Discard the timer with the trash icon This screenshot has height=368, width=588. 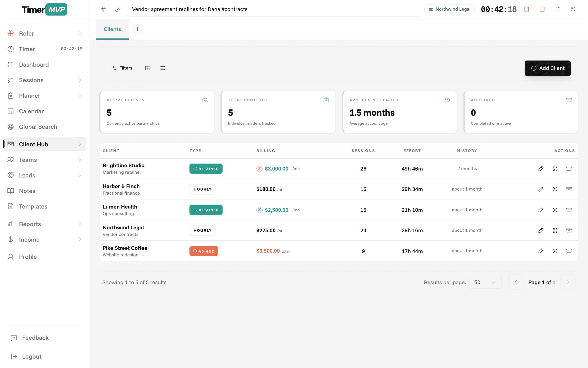558,9
